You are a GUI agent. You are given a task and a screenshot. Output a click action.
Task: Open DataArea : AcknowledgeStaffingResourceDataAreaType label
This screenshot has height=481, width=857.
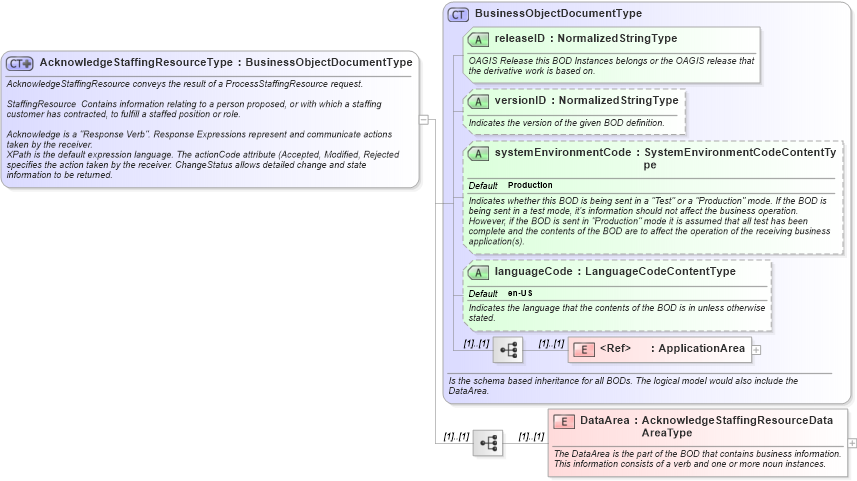point(706,426)
